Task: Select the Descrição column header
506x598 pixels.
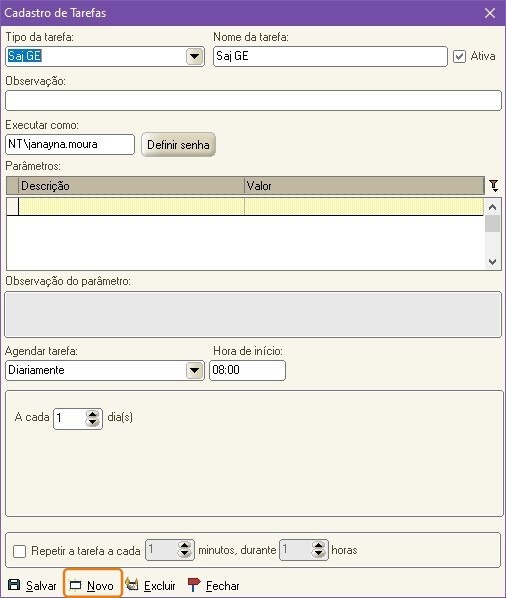Action: tap(131, 186)
